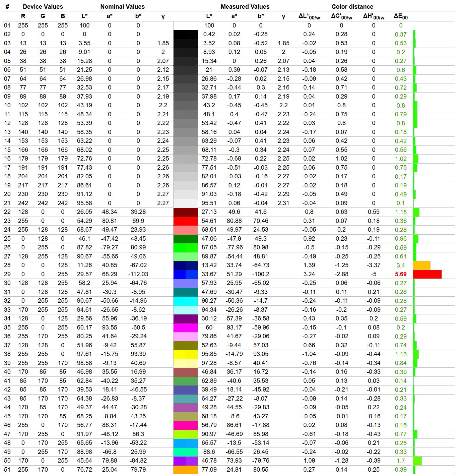Click the ΔE00 value 1.7 in row 50
The width and height of the screenshot is (459, 476).
click(401, 461)
